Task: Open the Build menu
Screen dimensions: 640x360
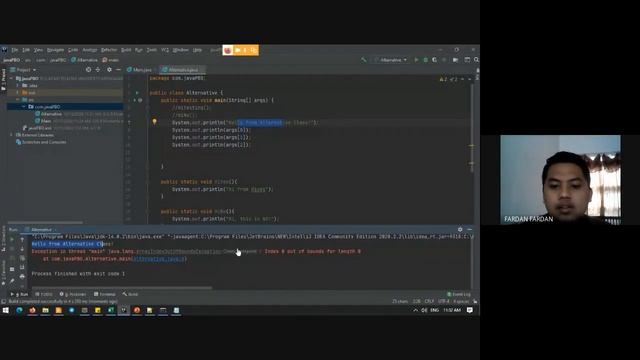Action: pos(126,50)
